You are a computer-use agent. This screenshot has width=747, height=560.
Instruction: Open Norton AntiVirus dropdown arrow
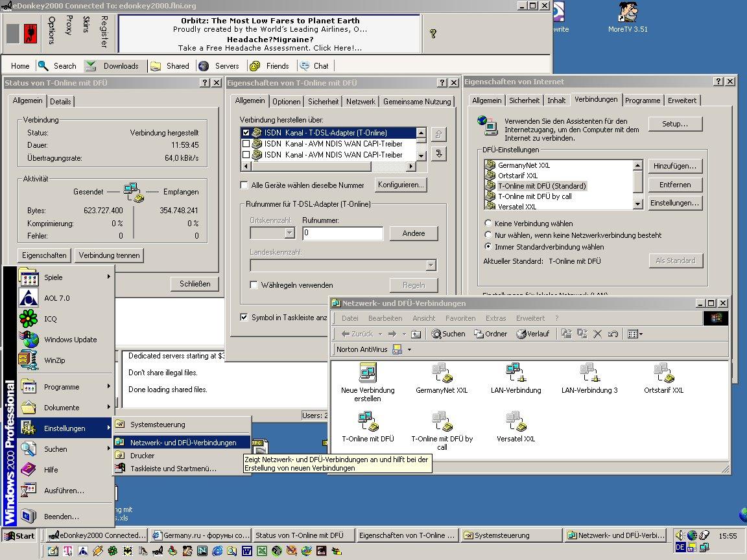click(x=409, y=349)
